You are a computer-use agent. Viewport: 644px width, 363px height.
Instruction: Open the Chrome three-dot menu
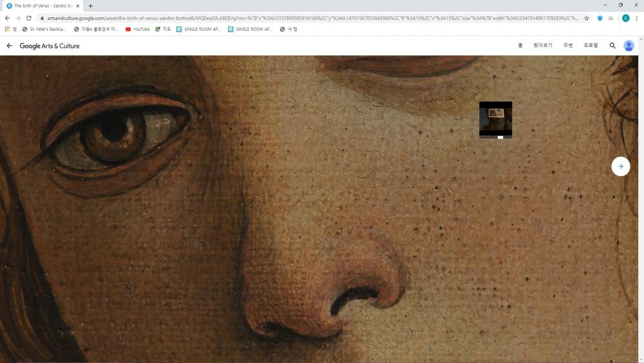(637, 18)
